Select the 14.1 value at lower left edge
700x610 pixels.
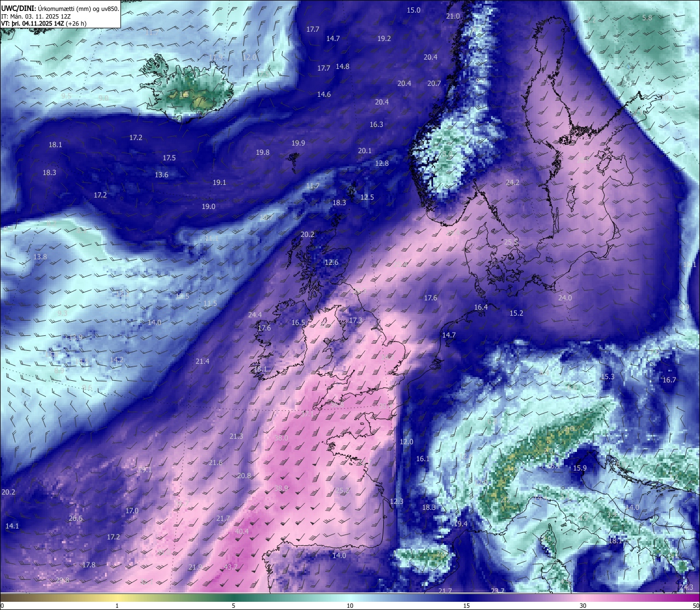coord(12,526)
